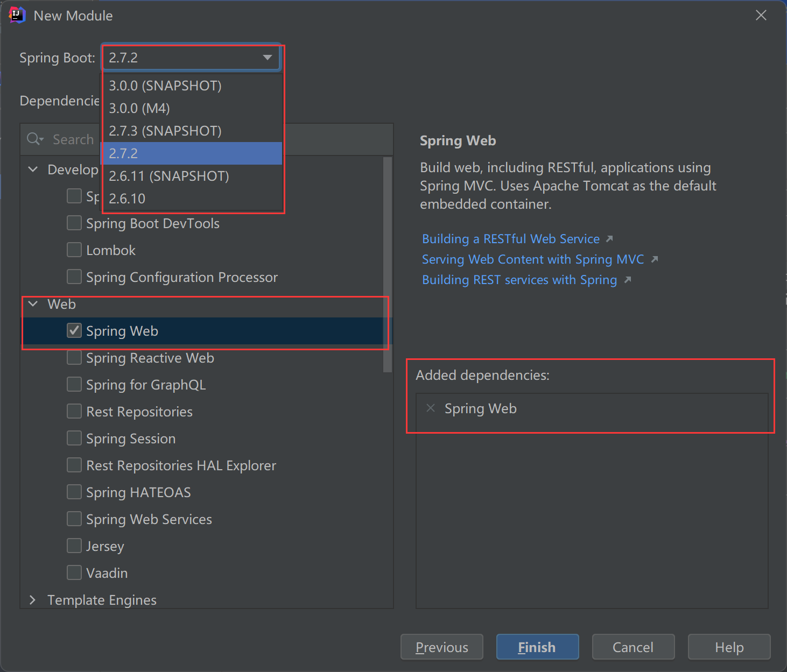Check Rest Repositories HAL Explorer
The image size is (787, 672).
point(74,465)
